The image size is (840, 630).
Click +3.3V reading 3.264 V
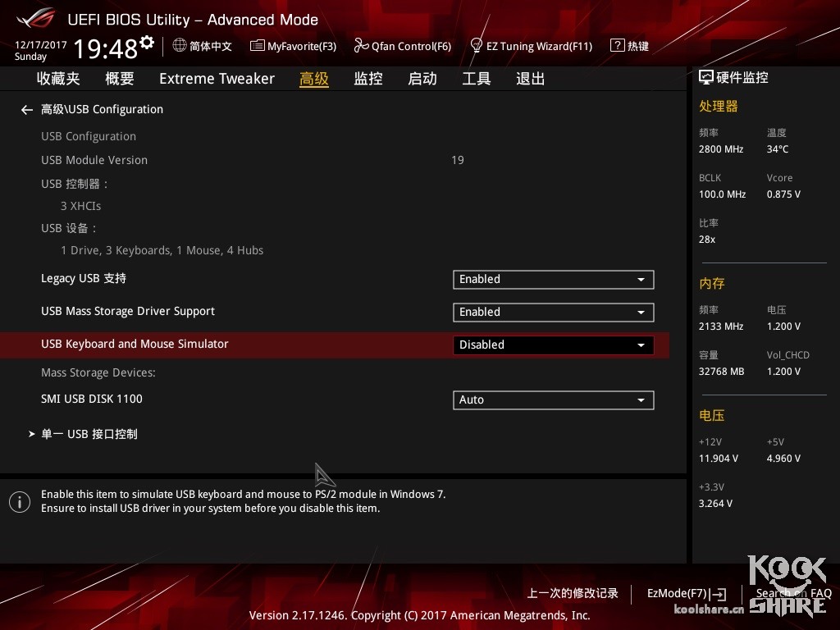(715, 504)
